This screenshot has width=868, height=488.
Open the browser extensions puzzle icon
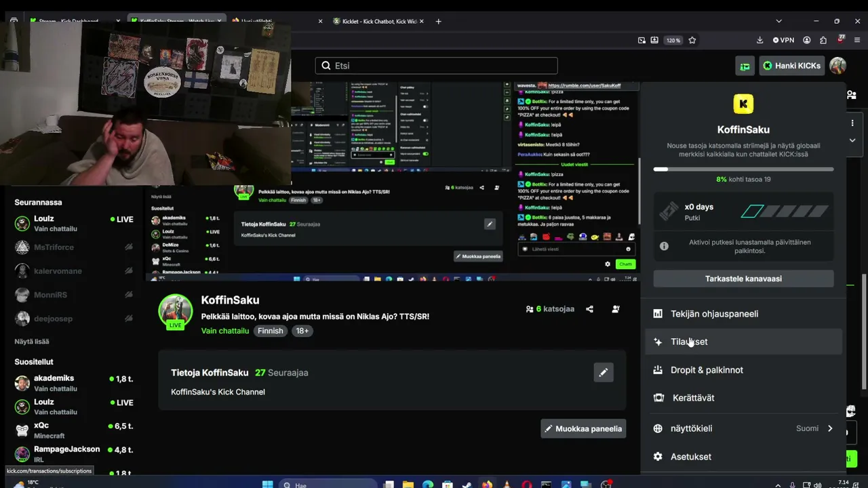(x=823, y=40)
